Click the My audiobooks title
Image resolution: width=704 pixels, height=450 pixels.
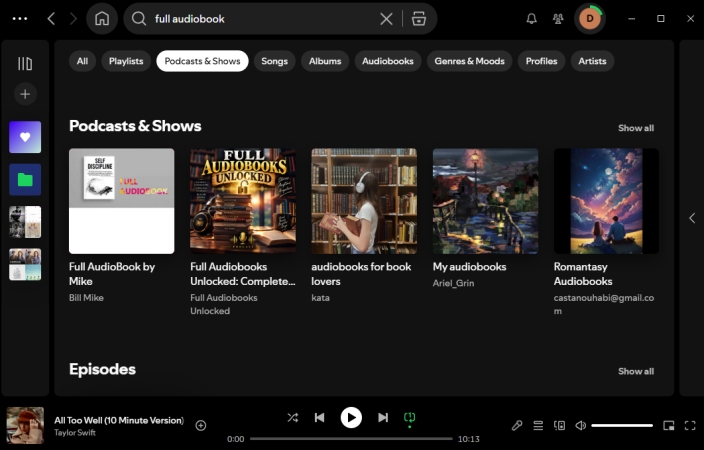(x=470, y=267)
